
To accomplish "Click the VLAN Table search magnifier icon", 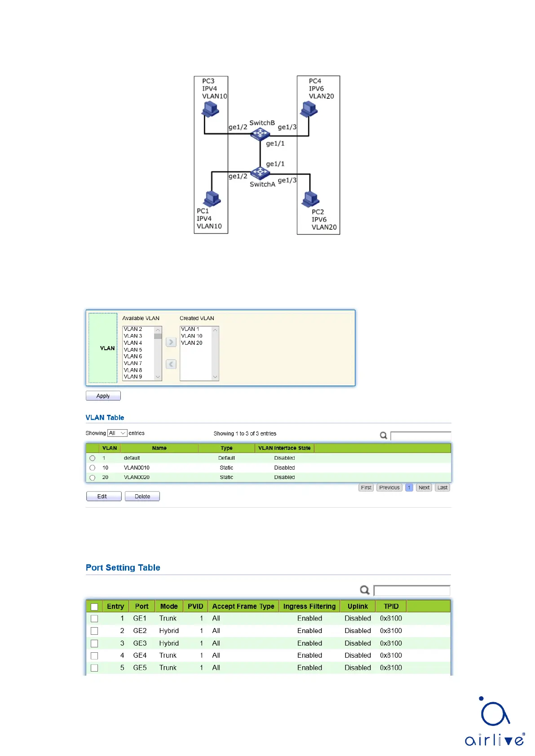I will tap(383, 435).
